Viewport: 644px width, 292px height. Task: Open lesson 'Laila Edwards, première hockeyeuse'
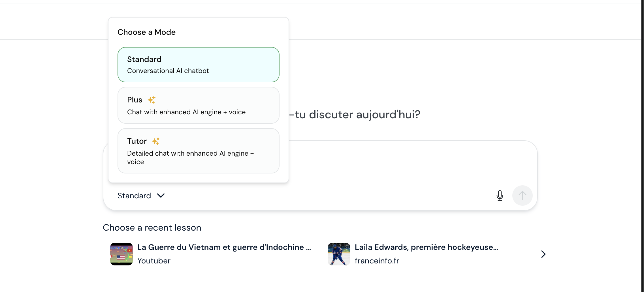tap(426, 247)
